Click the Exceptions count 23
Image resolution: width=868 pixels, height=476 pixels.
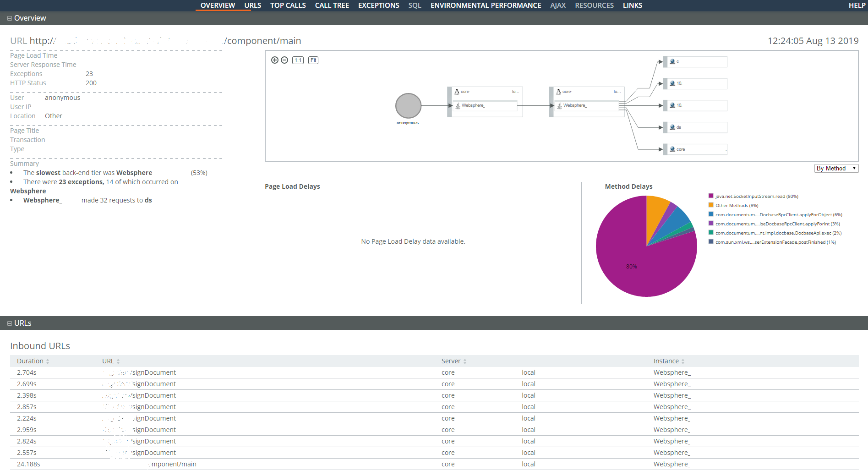pos(89,74)
